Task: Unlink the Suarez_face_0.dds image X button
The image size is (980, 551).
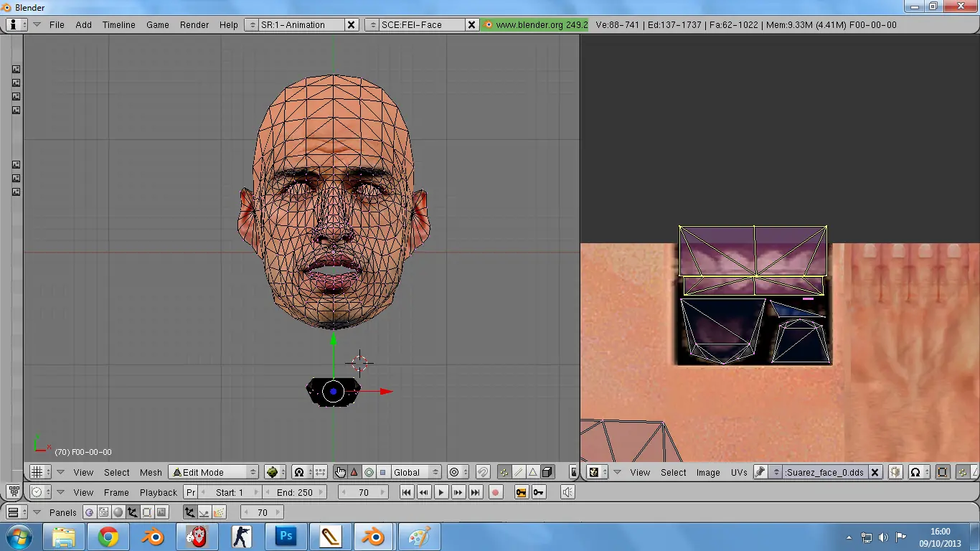Action: (875, 472)
